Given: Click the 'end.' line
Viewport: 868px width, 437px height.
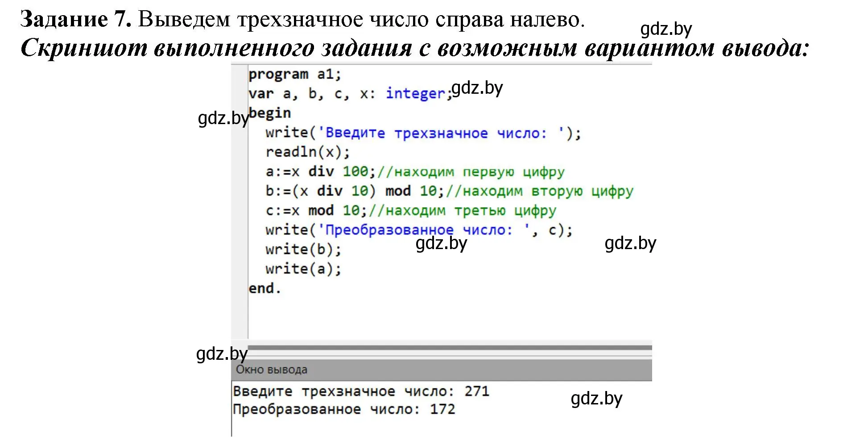Looking at the screenshot, I should tap(265, 289).
